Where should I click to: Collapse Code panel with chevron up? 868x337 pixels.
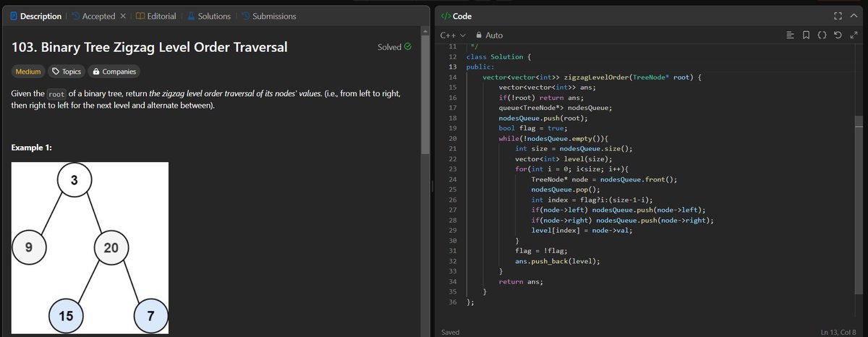854,16
